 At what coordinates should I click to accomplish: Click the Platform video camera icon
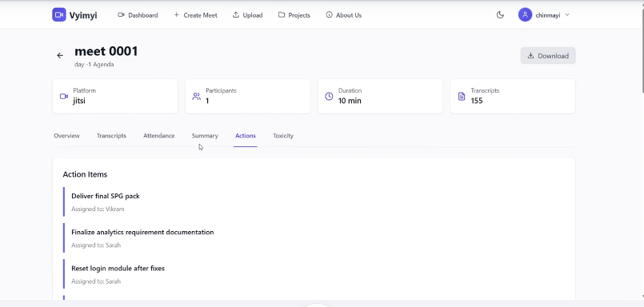(x=64, y=97)
